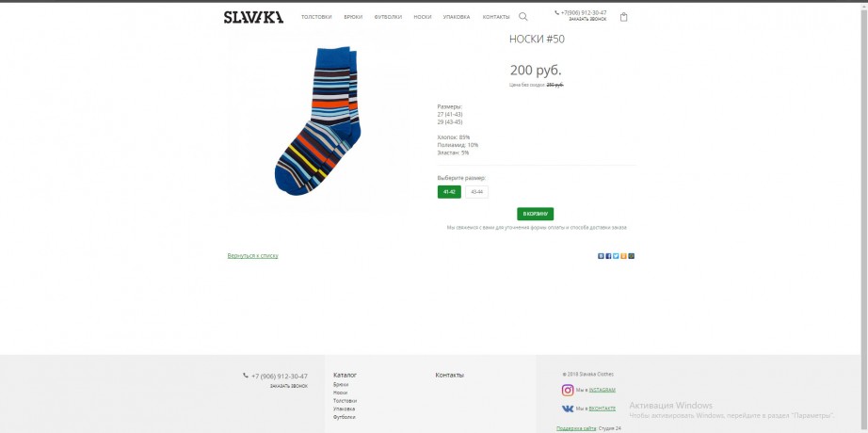This screenshot has width=868, height=433.
Task: Click the striped sock product image
Action: coord(318,120)
